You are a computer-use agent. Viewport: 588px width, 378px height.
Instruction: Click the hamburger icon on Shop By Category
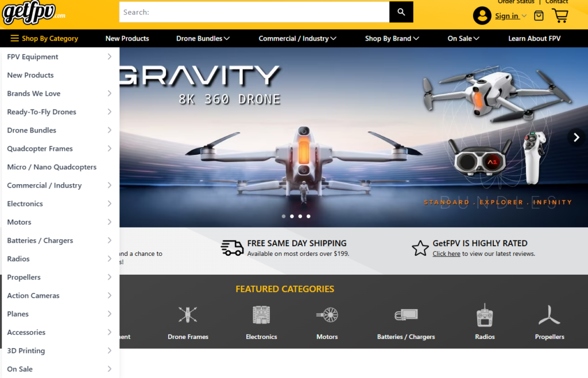coord(16,38)
